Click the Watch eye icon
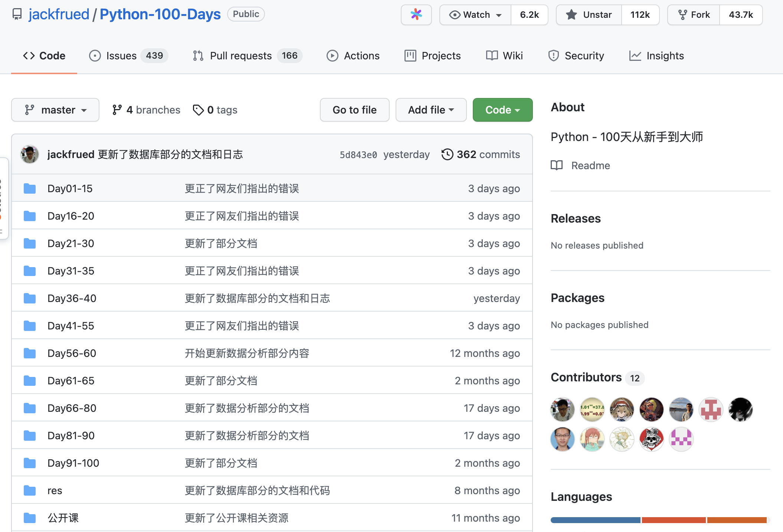This screenshot has height=532, width=783. (x=455, y=15)
